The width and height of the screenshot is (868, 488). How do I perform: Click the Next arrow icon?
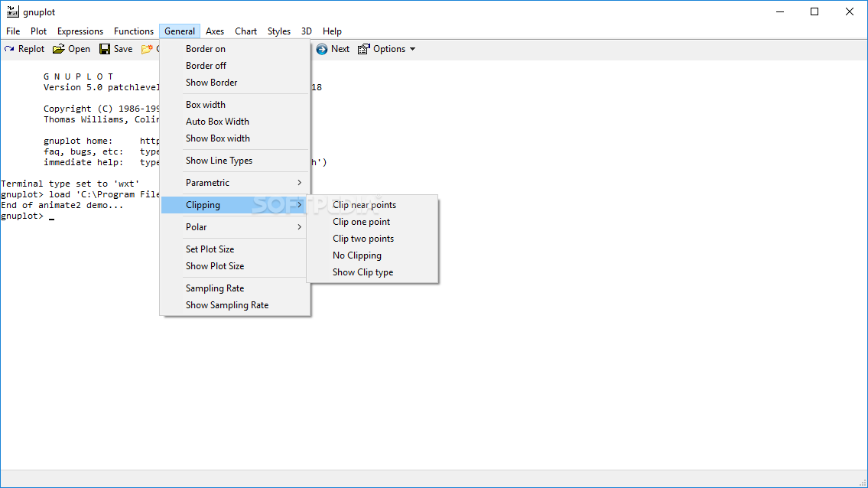(322, 49)
